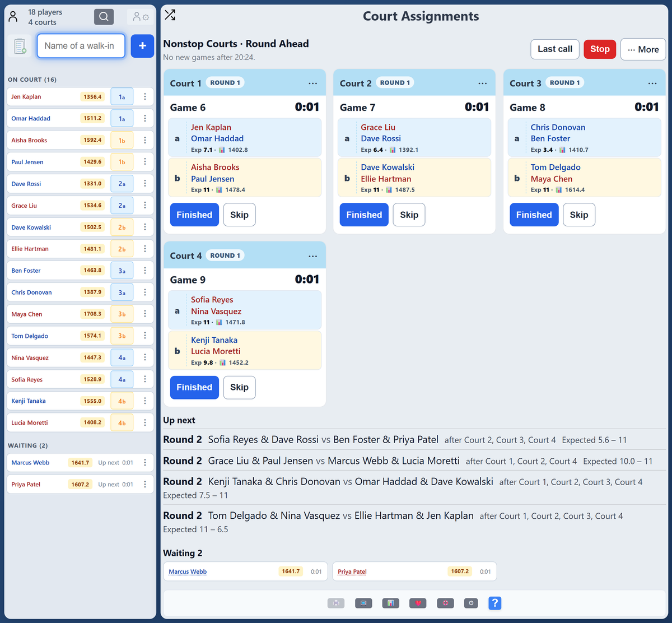Open the player search magnifier
Image resolution: width=672 pixels, height=623 pixels.
pos(104,17)
